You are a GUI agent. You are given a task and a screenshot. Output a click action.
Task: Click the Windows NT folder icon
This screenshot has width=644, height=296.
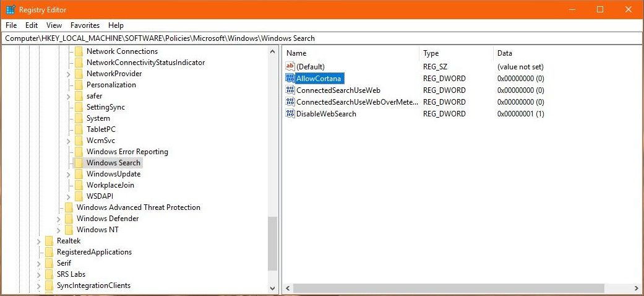pyautogui.click(x=69, y=229)
